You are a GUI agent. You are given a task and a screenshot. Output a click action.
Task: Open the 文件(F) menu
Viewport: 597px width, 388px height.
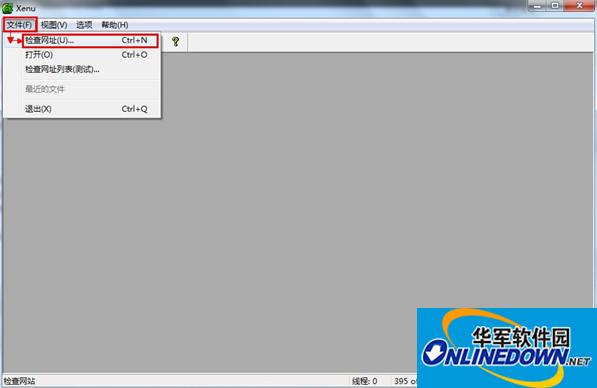pos(19,25)
